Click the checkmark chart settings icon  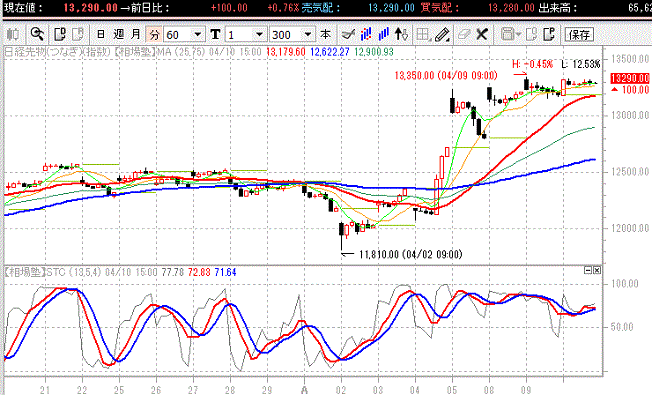pos(348,35)
